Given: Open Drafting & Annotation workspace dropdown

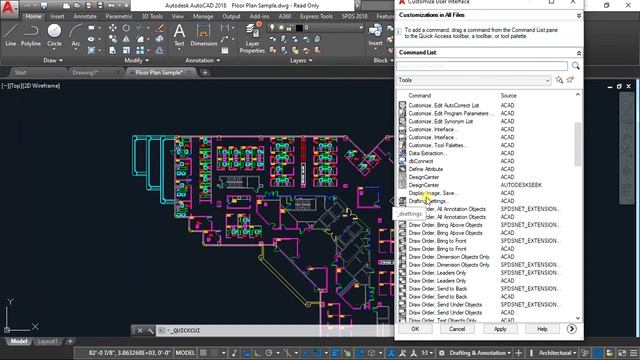Looking at the screenshot, I should (480, 353).
